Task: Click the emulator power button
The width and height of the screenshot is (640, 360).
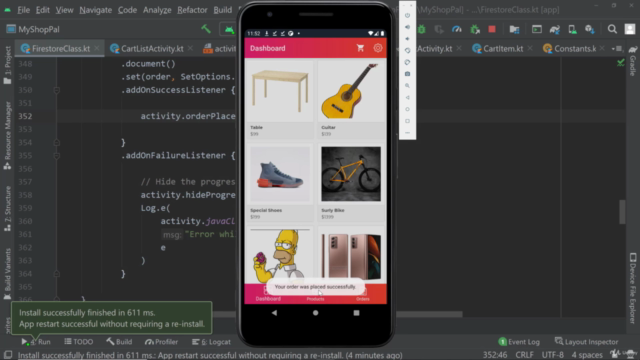Action: pos(407,16)
